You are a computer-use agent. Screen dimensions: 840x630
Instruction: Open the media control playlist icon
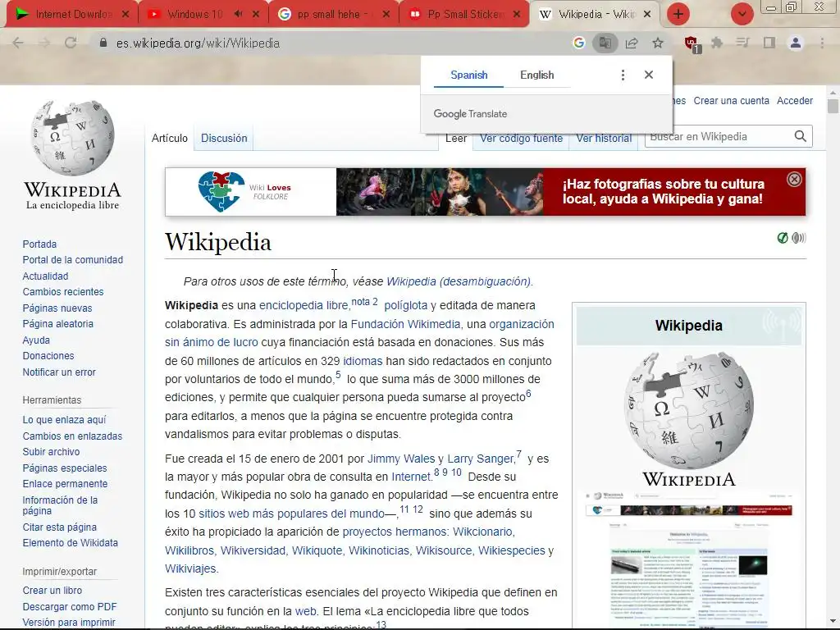pos(743,43)
